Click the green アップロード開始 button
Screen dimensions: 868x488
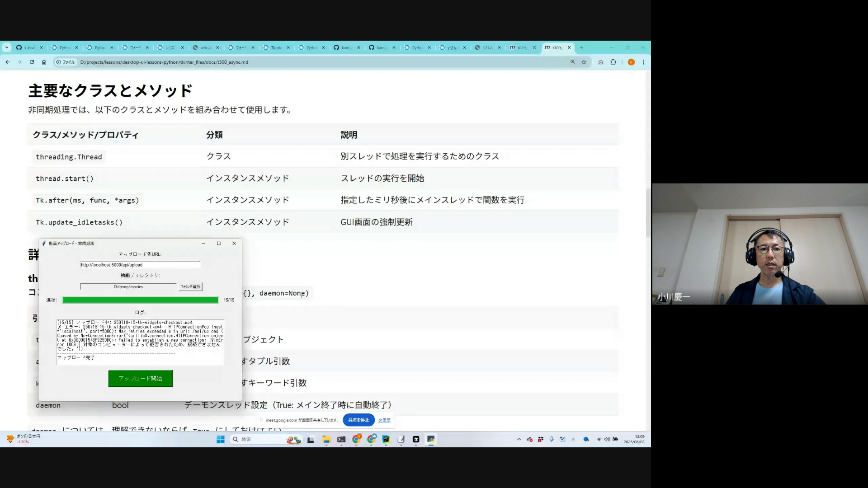(140, 379)
